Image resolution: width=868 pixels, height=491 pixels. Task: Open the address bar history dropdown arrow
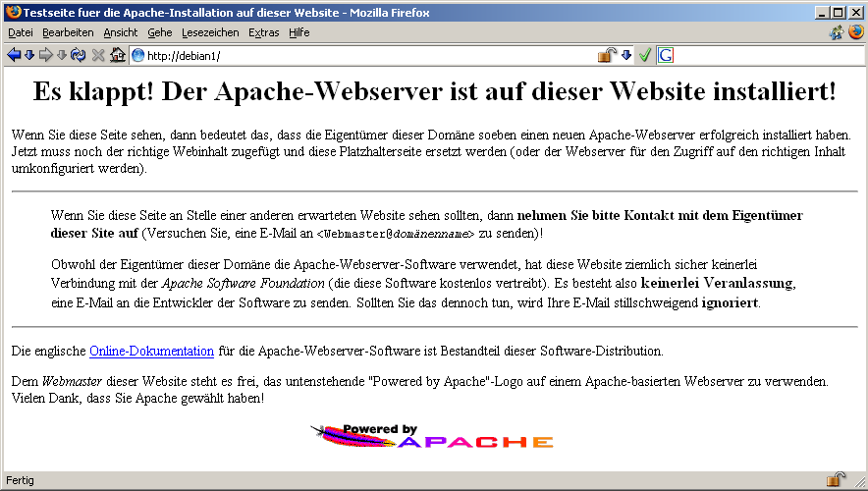(626, 55)
